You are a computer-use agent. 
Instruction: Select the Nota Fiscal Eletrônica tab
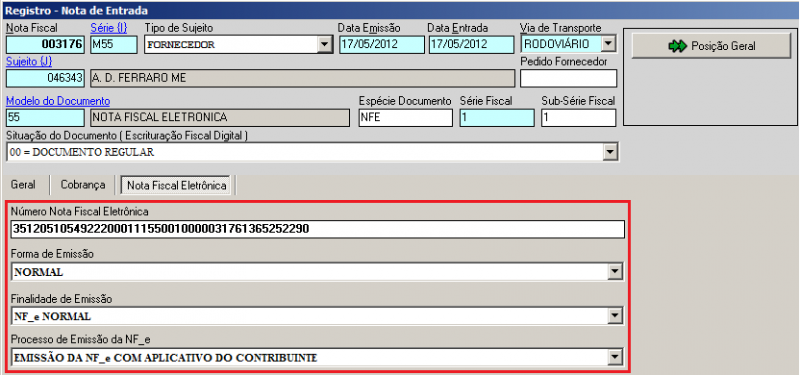click(x=177, y=185)
